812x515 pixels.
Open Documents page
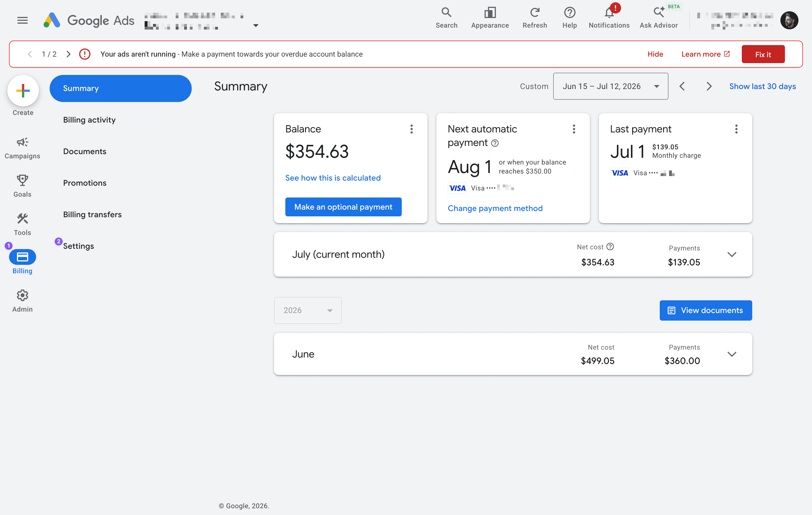tap(84, 151)
